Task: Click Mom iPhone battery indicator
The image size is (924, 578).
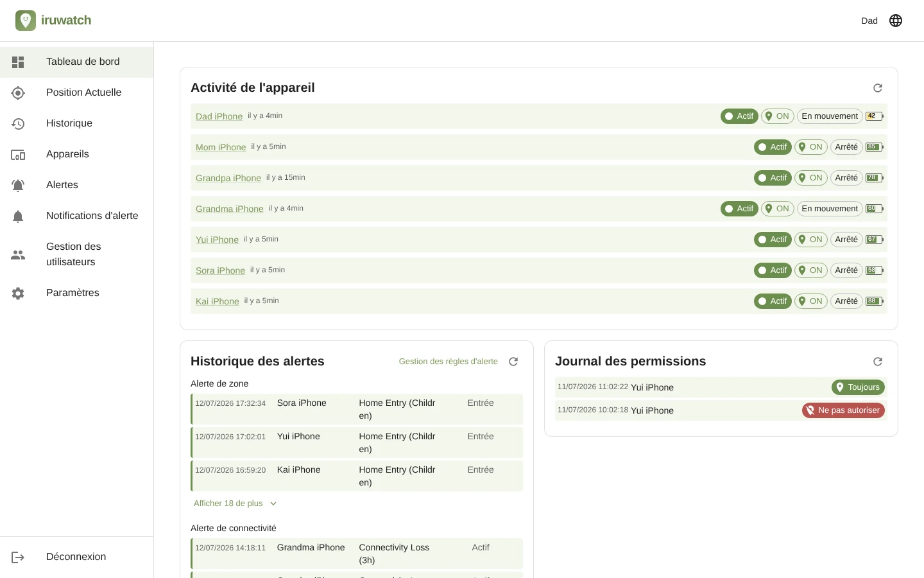Action: [x=875, y=147]
